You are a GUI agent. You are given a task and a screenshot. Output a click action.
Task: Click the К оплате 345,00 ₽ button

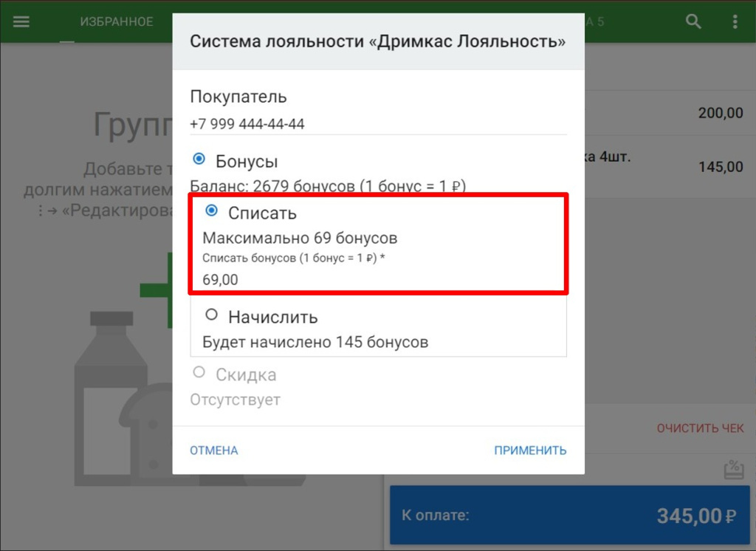coord(569,516)
